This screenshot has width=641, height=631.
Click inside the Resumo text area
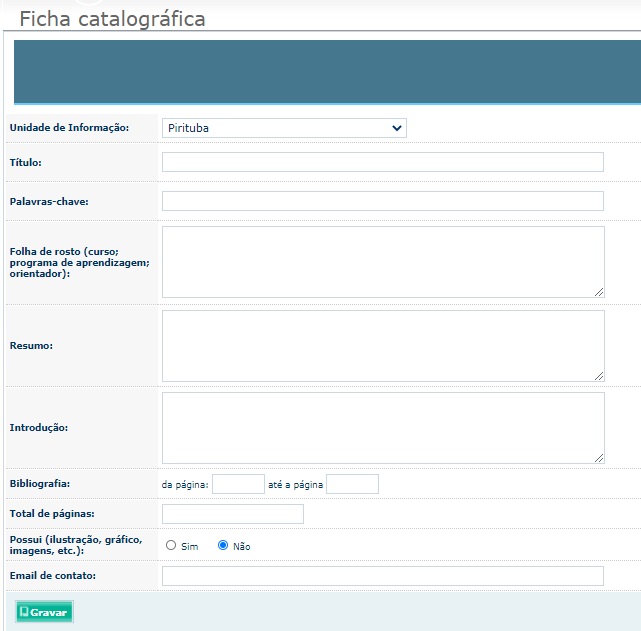(383, 346)
